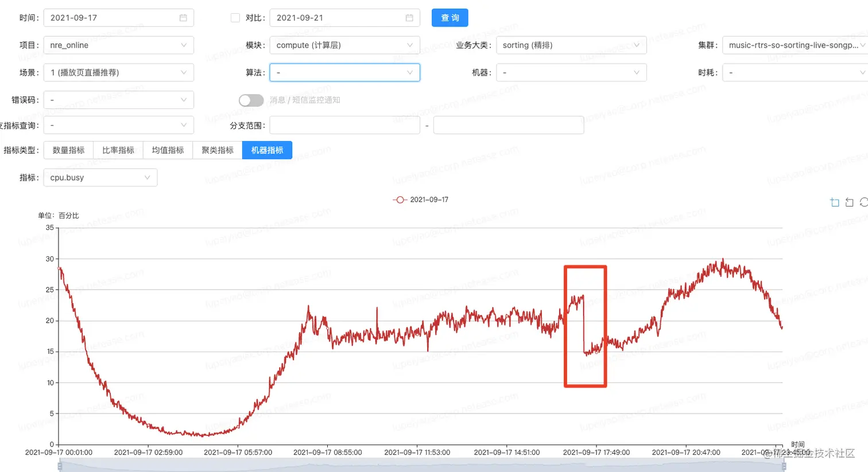The width and height of the screenshot is (868, 472).
Task: Click the data zoom slider bar below chart
Action: point(421,466)
